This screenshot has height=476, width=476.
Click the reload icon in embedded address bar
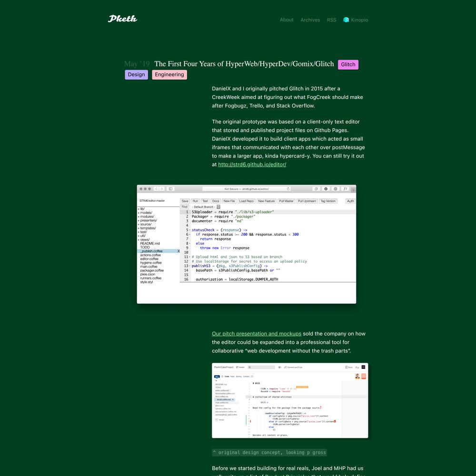pos(288,189)
